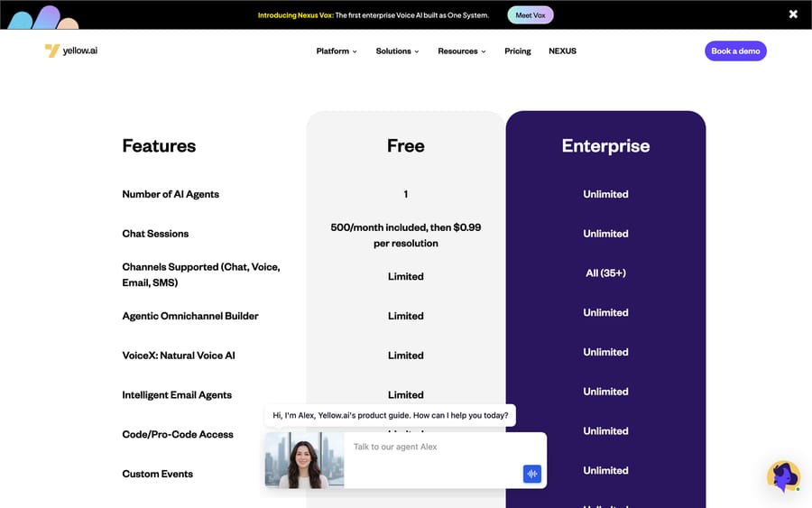
Task: Expand the Platform dropdown menu
Action: 337,51
